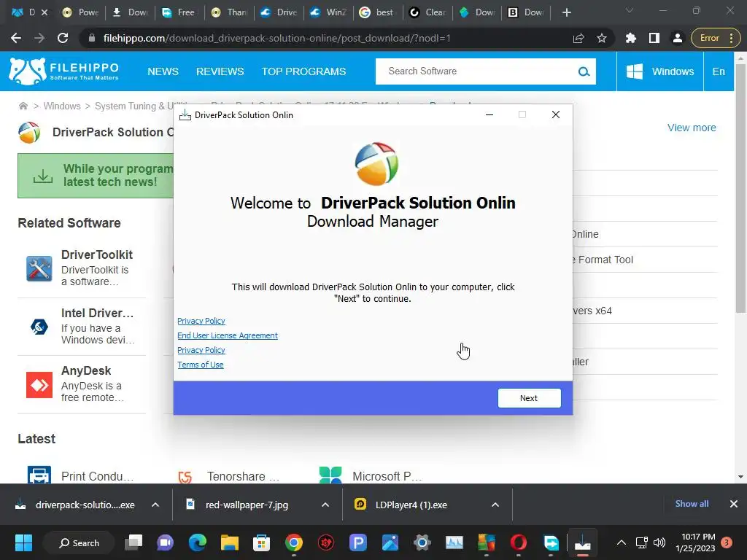Open the Windows breadcrumb link
The width and height of the screenshot is (747, 560).
tap(62, 106)
